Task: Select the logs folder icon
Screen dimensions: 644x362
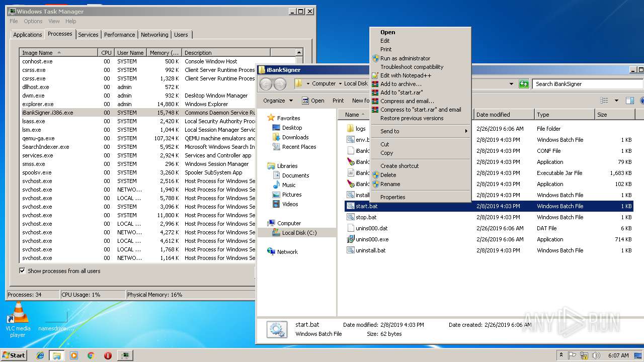Action: pos(351,129)
